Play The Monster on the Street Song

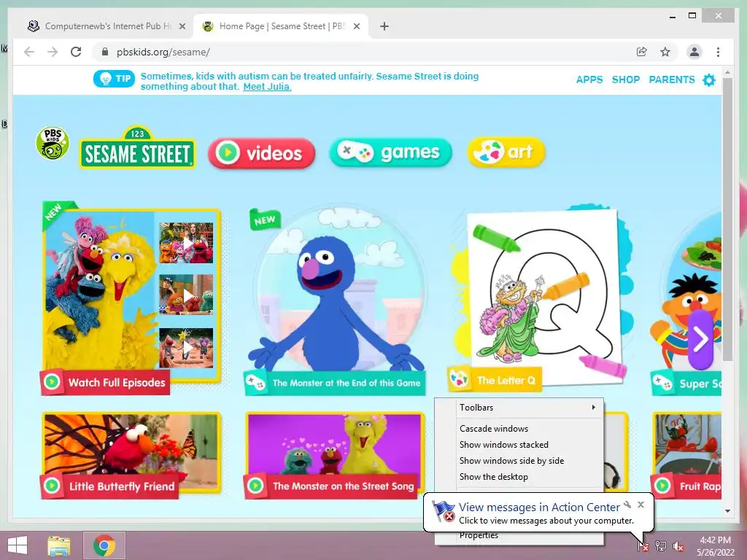pyautogui.click(x=335, y=456)
